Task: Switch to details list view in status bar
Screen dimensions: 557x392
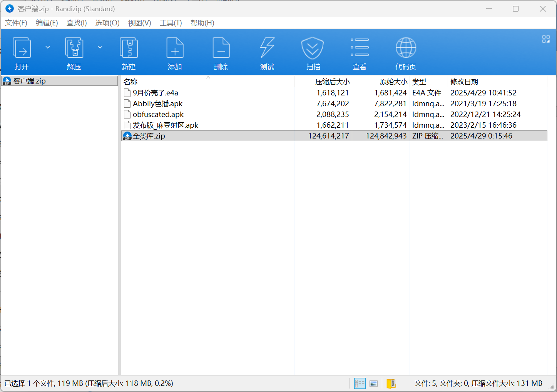Action: coord(360,384)
